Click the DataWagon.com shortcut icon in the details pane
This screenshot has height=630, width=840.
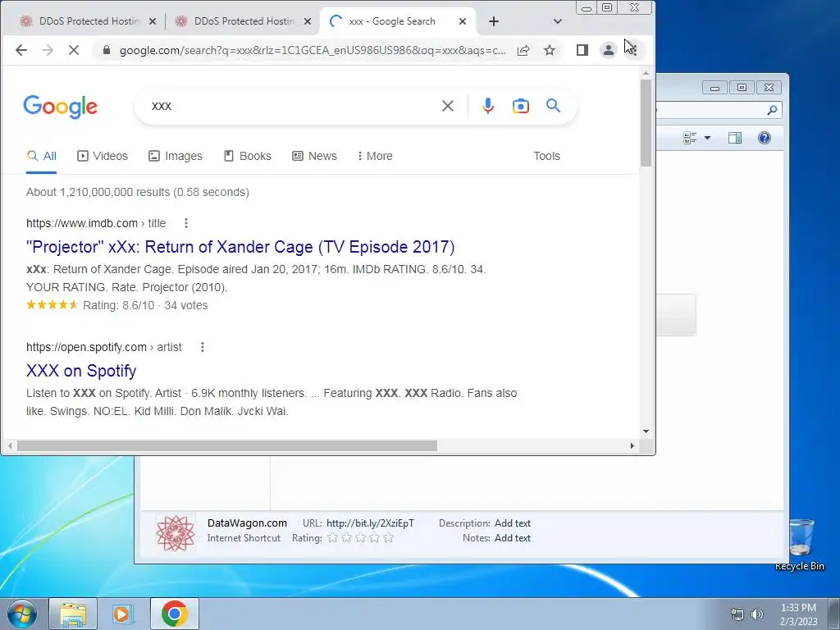[176, 533]
